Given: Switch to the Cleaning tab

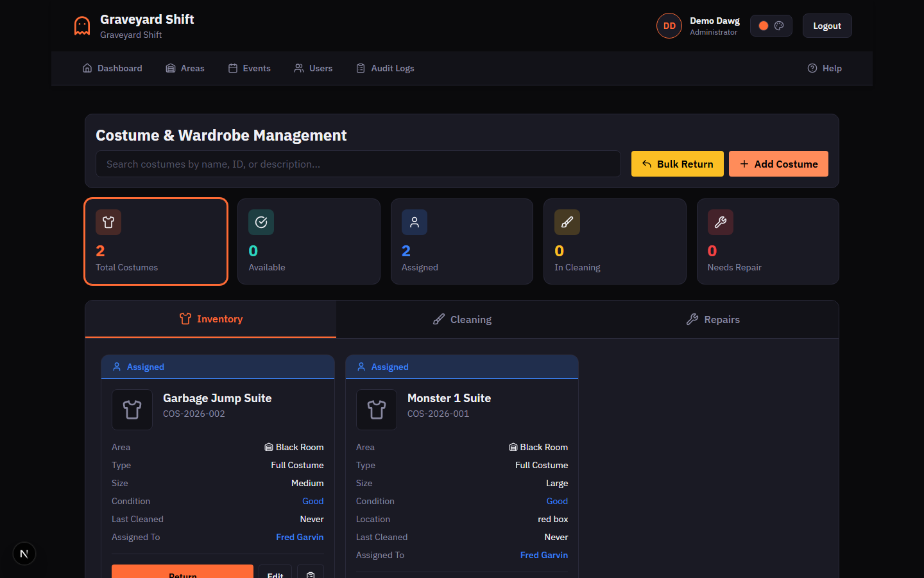Looking at the screenshot, I should [461, 319].
